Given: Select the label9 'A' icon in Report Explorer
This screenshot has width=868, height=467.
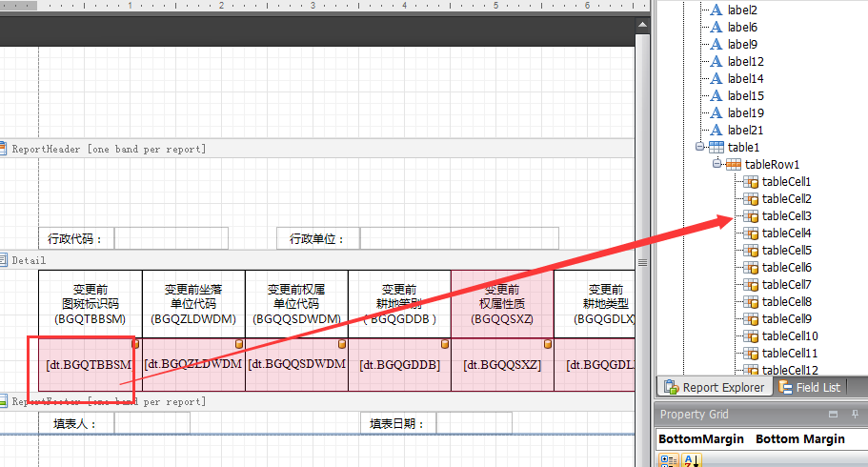Looking at the screenshot, I should (717, 45).
